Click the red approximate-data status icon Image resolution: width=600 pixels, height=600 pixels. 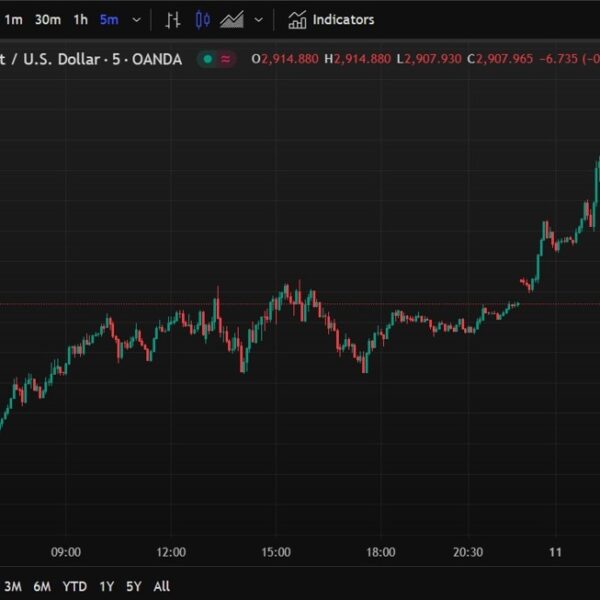coord(226,59)
